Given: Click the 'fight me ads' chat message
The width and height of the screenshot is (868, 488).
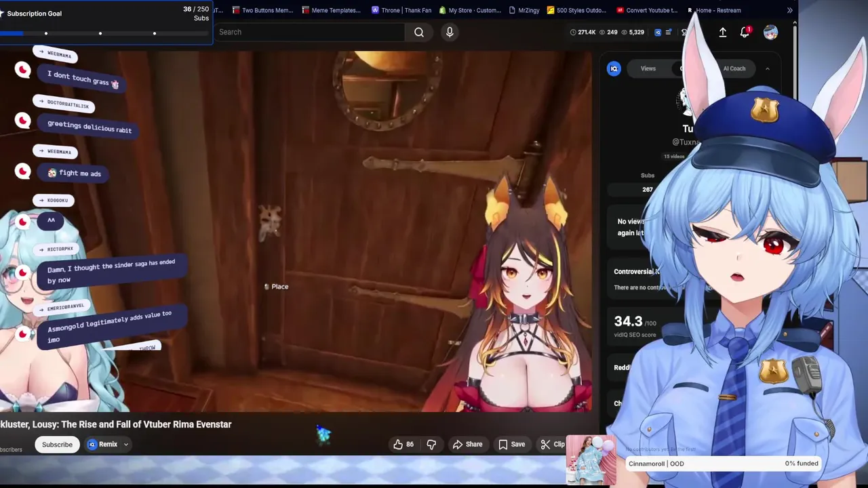Looking at the screenshot, I should tap(74, 173).
